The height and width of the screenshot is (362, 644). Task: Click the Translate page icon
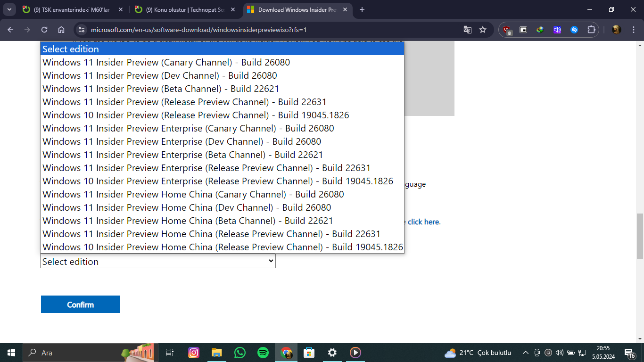click(468, 30)
